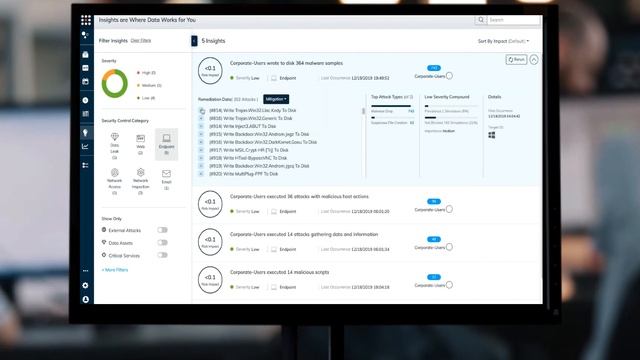The height and width of the screenshot is (360, 640).
Task: Filter by Web category icon
Action: [140, 138]
